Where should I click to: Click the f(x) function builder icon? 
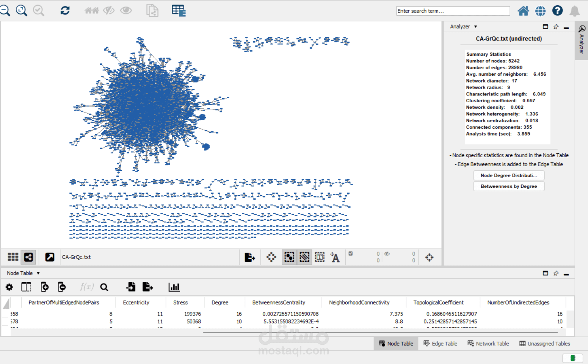tap(86, 287)
